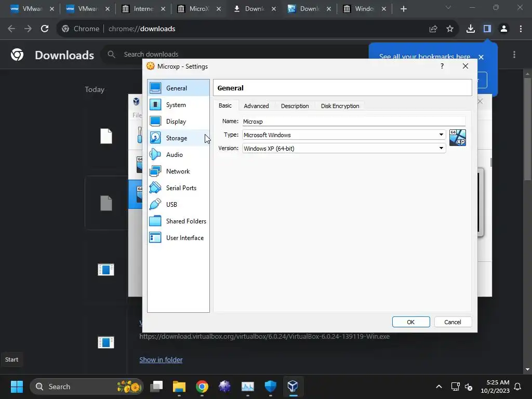532x399 pixels.
Task: Close the Microxp Settings dialog
Action: [x=465, y=66]
